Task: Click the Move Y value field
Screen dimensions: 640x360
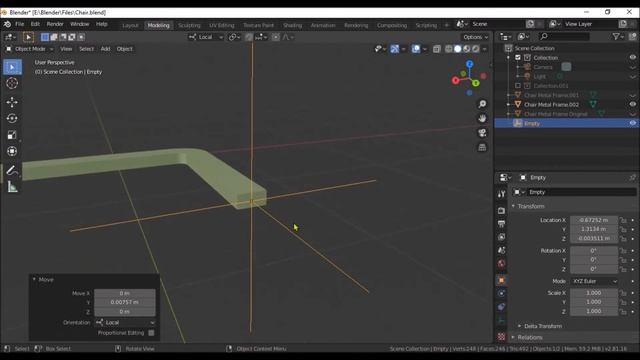Action: pyautogui.click(x=125, y=302)
